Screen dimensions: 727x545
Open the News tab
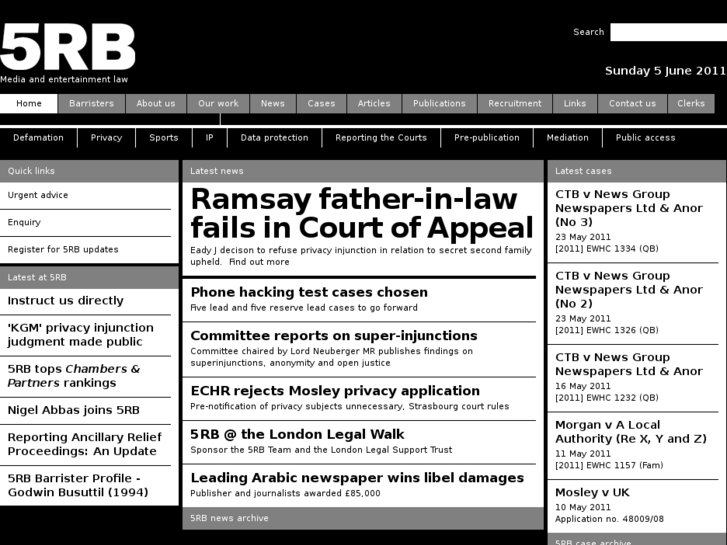pos(273,103)
